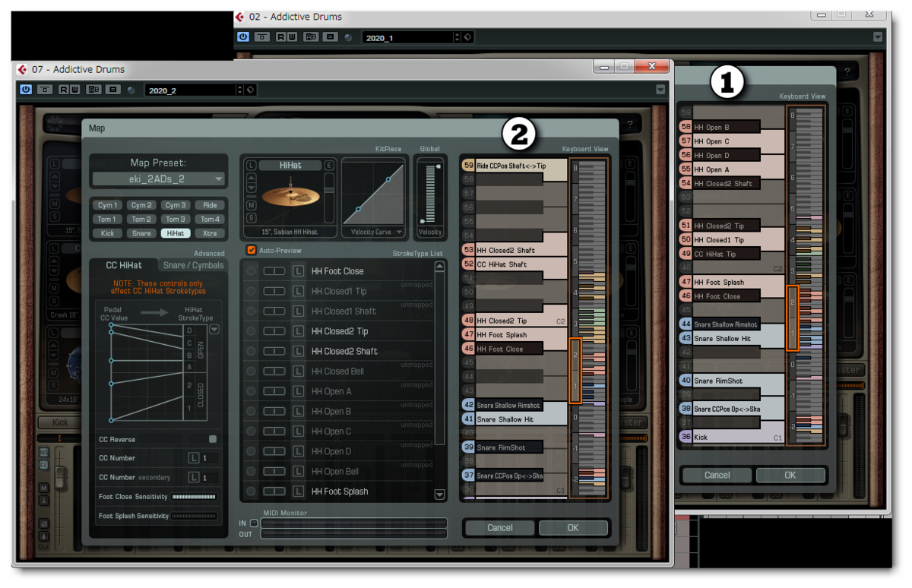
Task: Select key 41 Snare Shallow Hit in 07 map
Action: [x=515, y=419]
